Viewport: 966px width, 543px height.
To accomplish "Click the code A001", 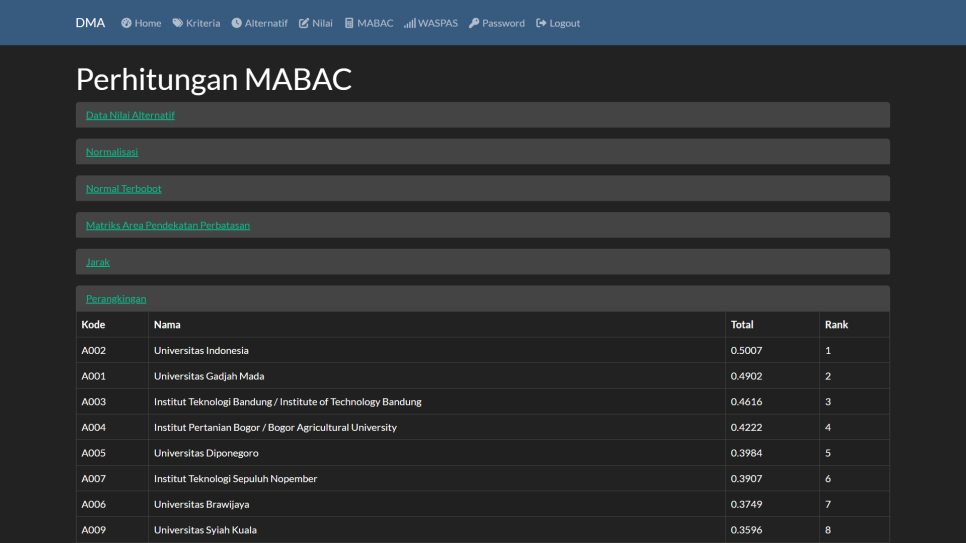I will coord(94,376).
